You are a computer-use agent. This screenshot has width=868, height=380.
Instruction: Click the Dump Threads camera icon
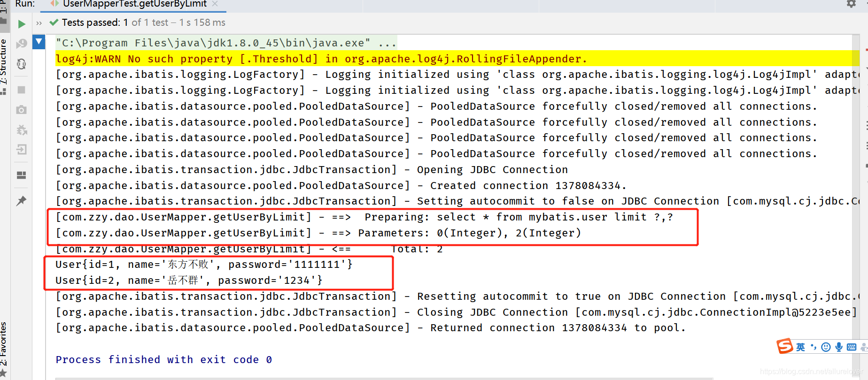click(x=22, y=110)
